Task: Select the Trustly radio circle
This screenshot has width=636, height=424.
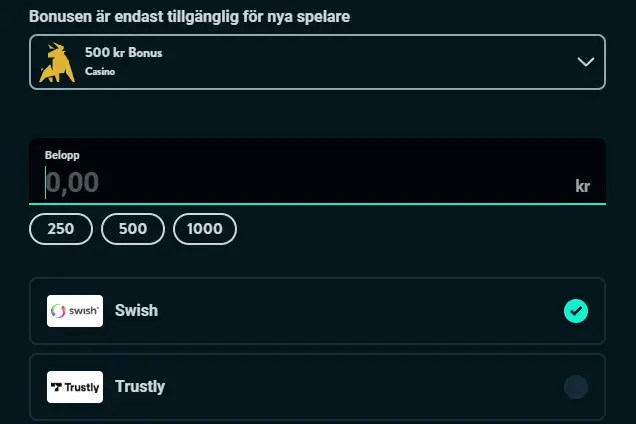Action: [576, 387]
